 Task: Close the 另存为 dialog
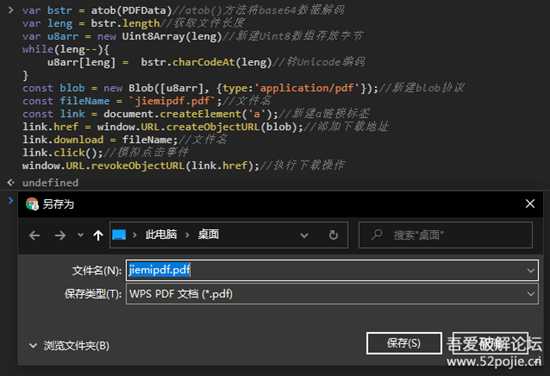click(x=530, y=203)
